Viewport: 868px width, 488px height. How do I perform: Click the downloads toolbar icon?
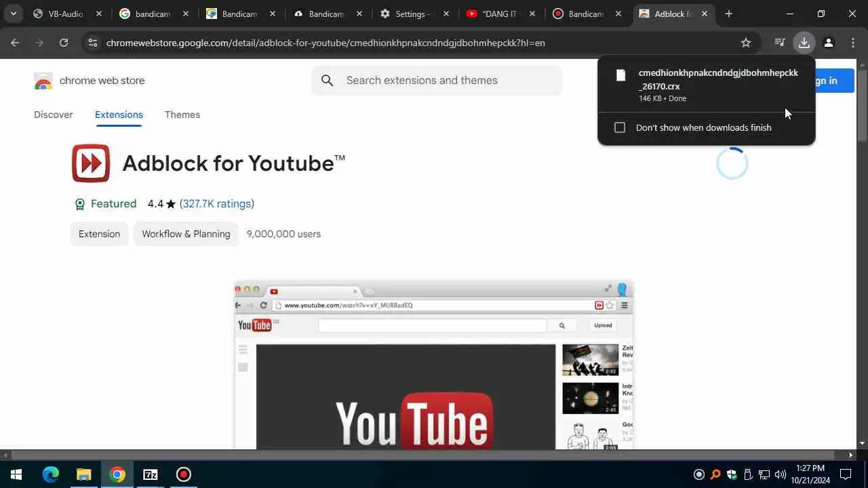coord(804,43)
